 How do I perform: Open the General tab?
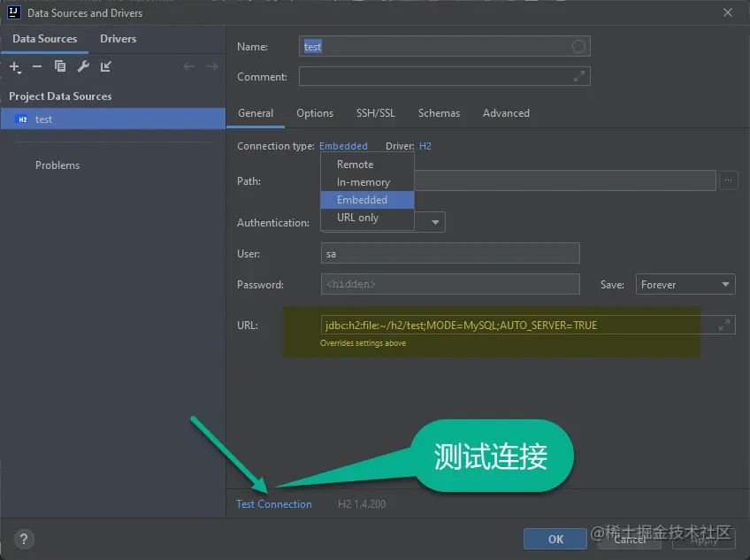click(256, 113)
